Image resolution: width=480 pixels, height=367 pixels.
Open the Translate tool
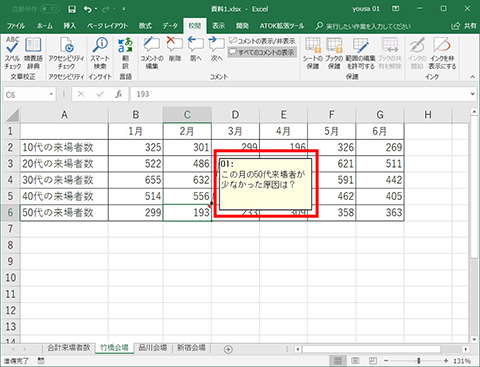point(125,53)
